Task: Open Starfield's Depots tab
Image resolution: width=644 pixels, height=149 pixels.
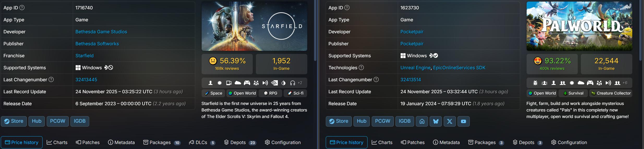Action: [x=240, y=142]
